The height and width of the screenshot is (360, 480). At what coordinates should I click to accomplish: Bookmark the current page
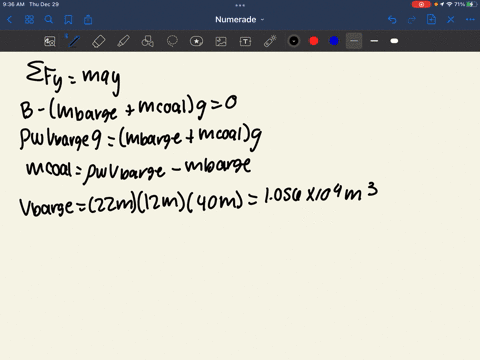68,20
